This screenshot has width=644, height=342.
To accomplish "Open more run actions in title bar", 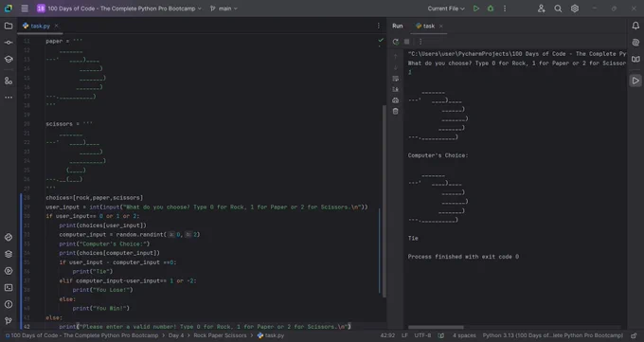I will pos(505,9).
